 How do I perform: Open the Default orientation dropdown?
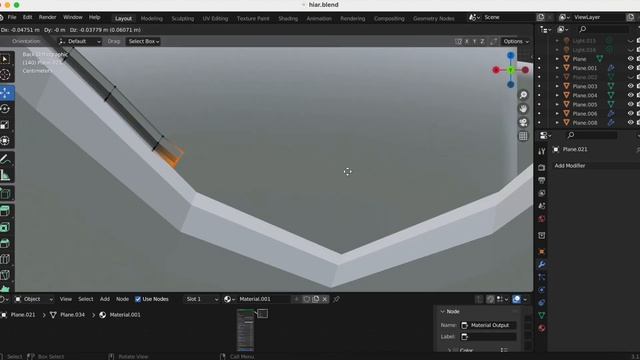(80, 41)
